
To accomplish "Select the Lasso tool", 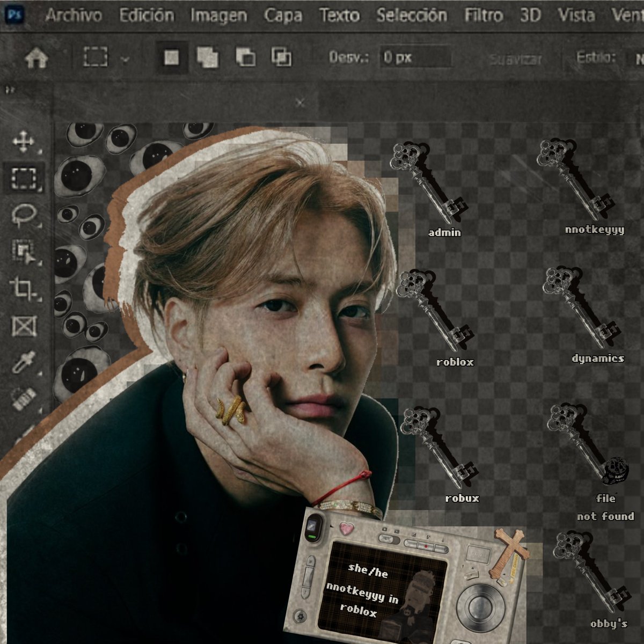I will [x=24, y=216].
